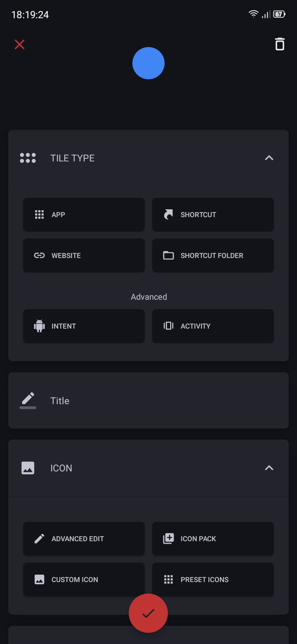
Task: Pick the Shortcut Folder tile type
Action: click(213, 256)
